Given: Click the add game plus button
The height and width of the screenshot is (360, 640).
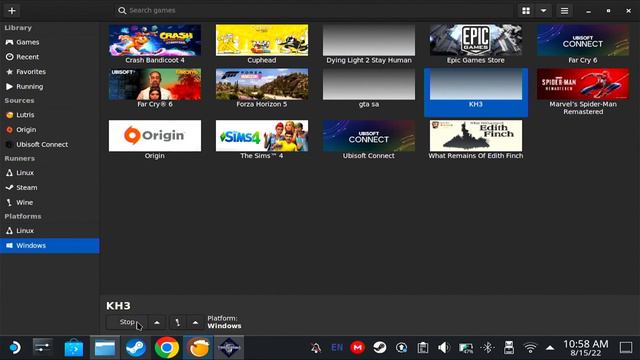Looking at the screenshot, I should [x=12, y=11].
